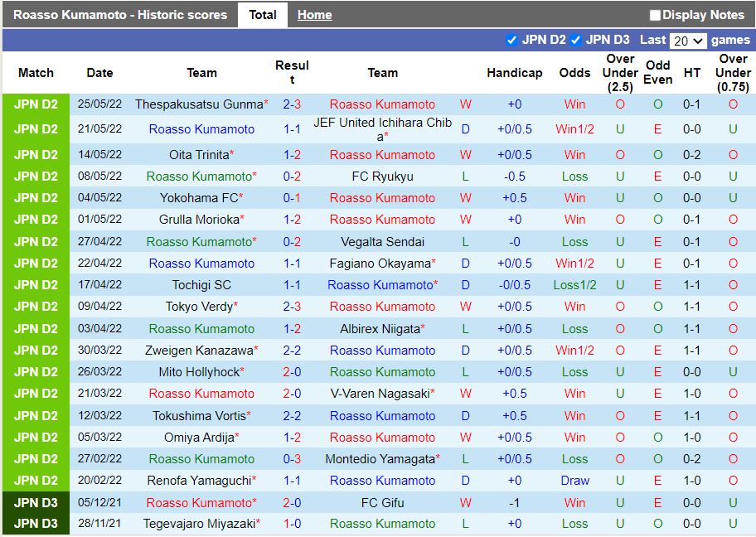756x537 pixels.
Task: Click JPN D2 league cell for 25/05/22
Action: point(36,104)
